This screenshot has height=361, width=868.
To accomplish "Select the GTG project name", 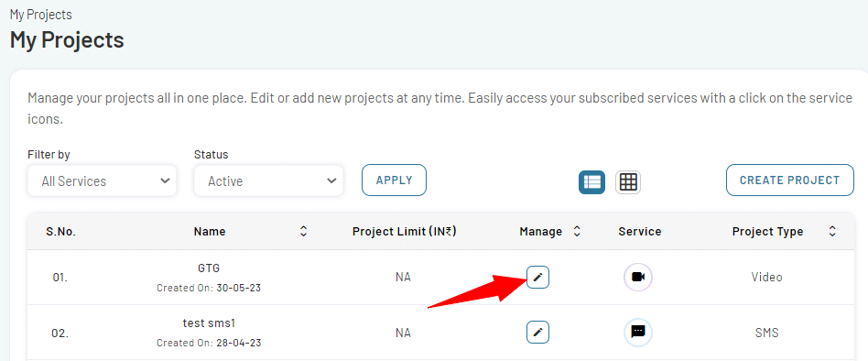I will pyautogui.click(x=209, y=268).
